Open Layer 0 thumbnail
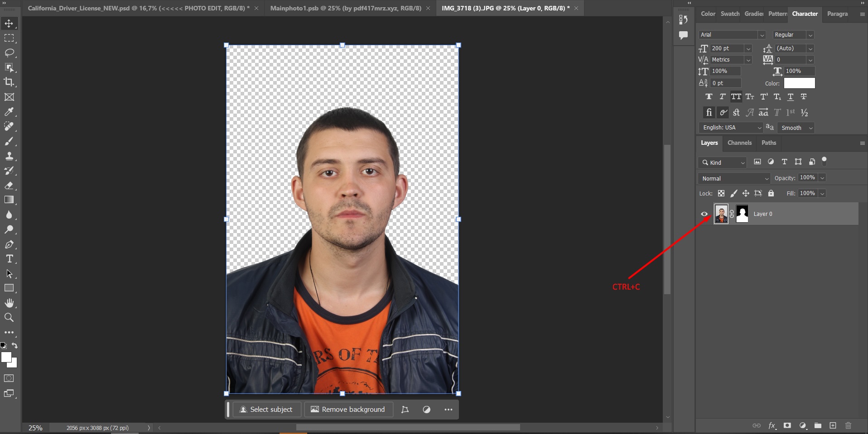Screen dimensions: 868x434 pos(721,214)
